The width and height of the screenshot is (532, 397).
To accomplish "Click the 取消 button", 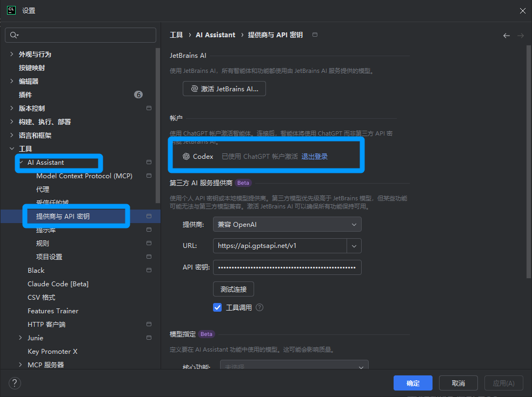I will pos(458,383).
